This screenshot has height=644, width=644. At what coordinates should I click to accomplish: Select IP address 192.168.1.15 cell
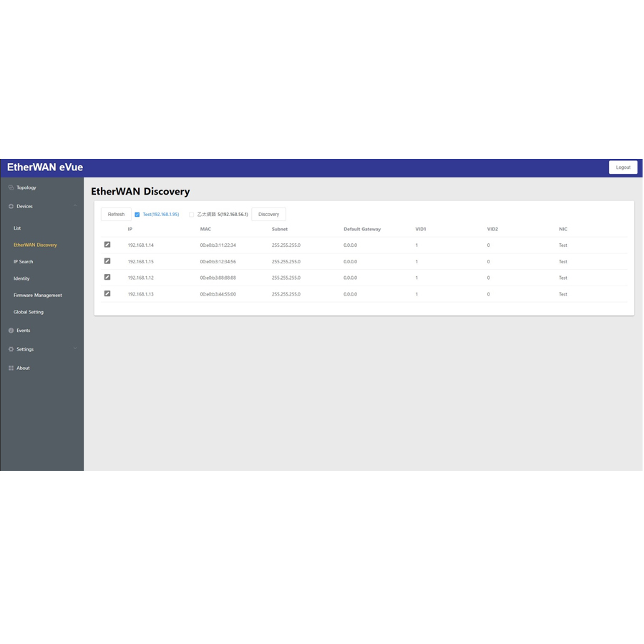point(141,262)
